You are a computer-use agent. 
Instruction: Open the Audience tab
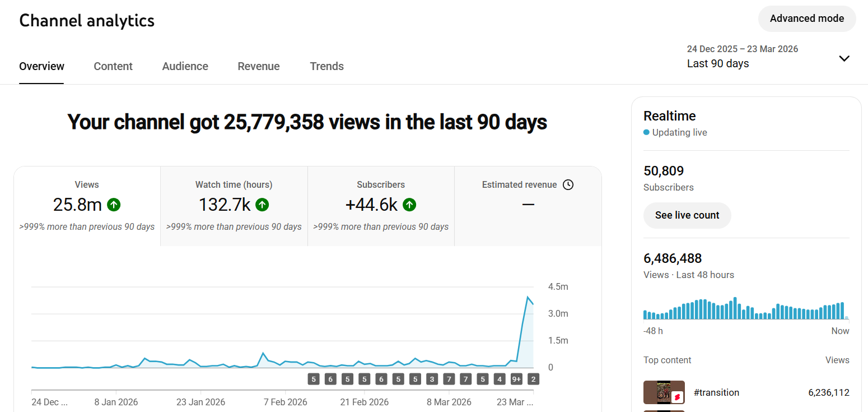point(185,66)
